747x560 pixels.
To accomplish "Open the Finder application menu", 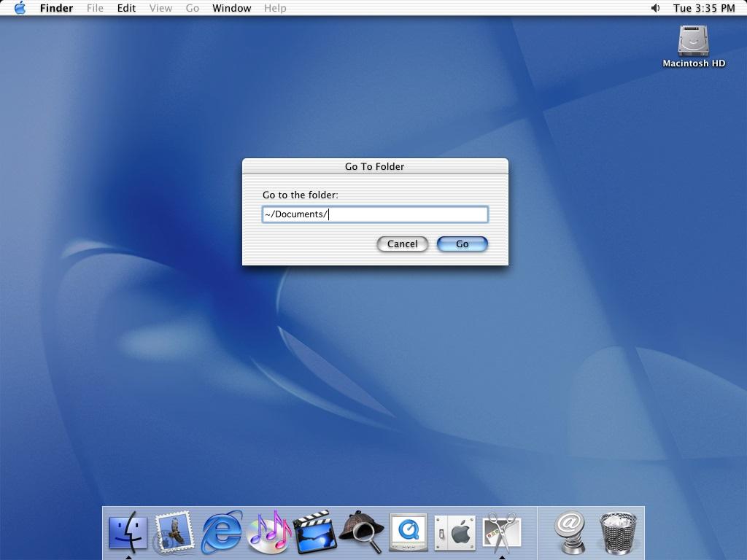I will (x=56, y=8).
